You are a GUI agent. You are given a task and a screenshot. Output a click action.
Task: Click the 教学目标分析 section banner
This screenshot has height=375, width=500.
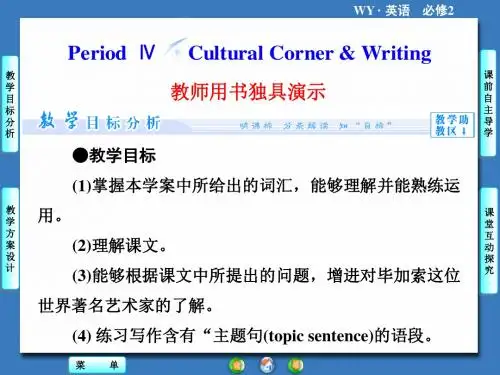tap(99, 122)
